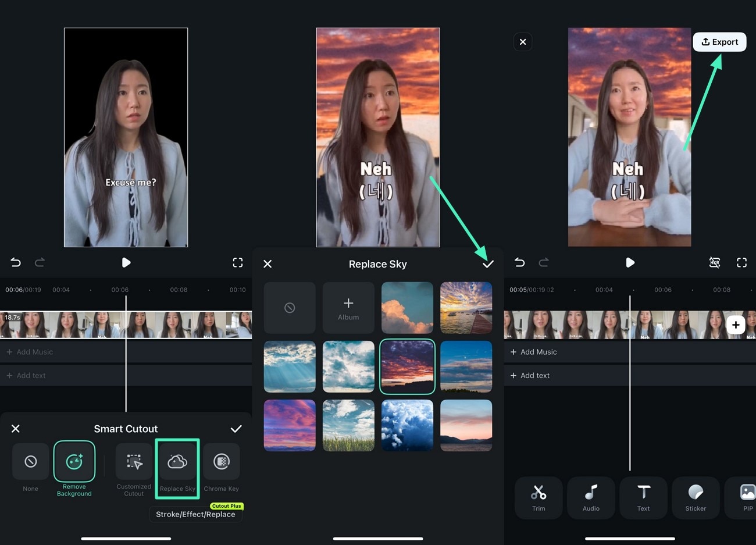Toggle HDR preview in the right panel
The width and height of the screenshot is (756, 545).
tap(715, 262)
